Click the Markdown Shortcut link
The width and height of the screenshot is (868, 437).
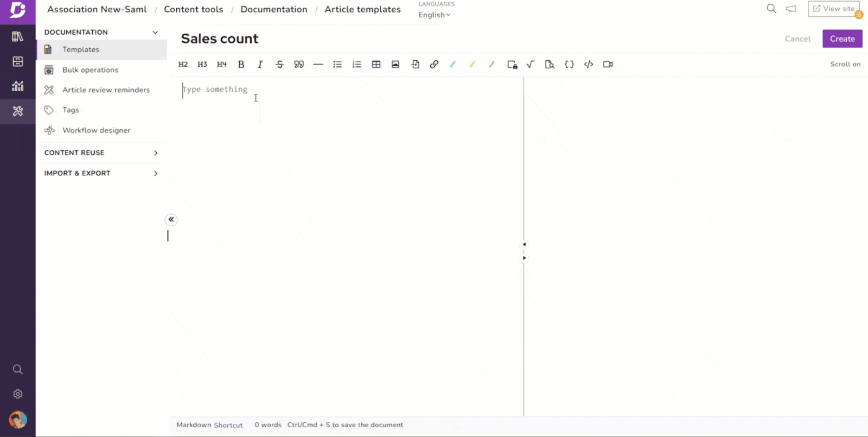tap(228, 425)
